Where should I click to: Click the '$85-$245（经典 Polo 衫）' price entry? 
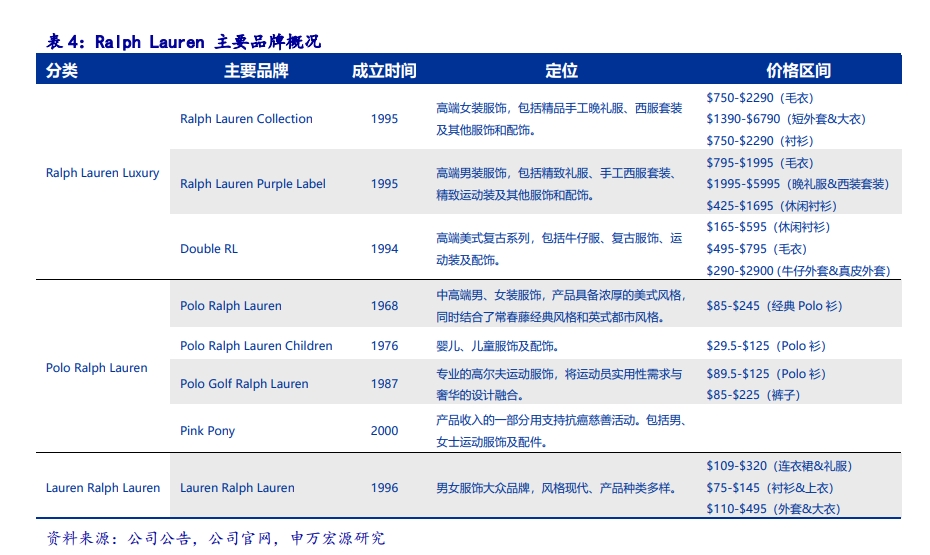[x=774, y=306]
